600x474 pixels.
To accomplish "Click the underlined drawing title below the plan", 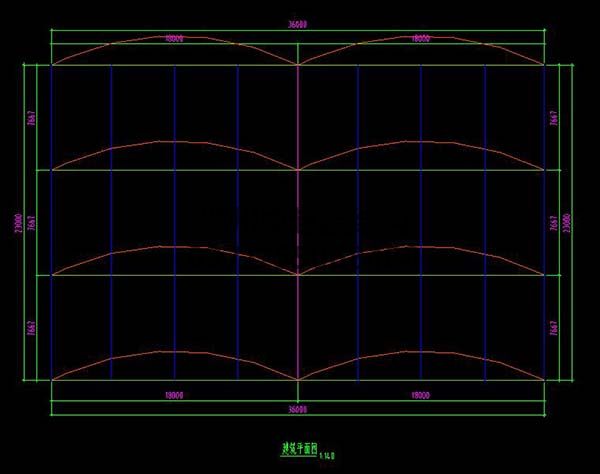I will (299, 450).
